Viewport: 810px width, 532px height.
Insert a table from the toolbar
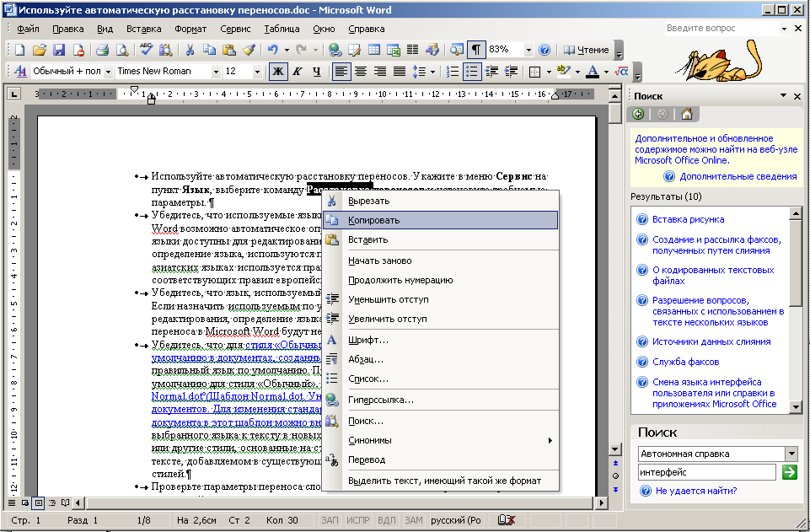tap(374, 50)
